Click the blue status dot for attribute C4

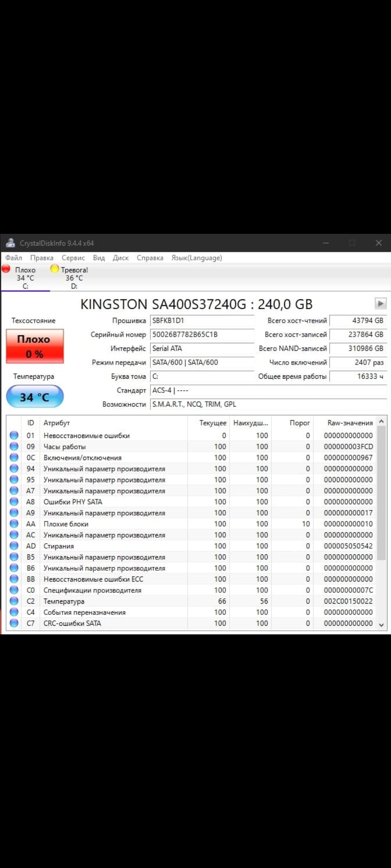14,612
